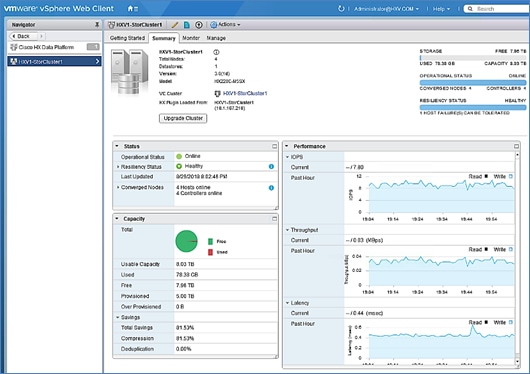Expand the HXV1-StorCluster1 navigator chevron

97,61
